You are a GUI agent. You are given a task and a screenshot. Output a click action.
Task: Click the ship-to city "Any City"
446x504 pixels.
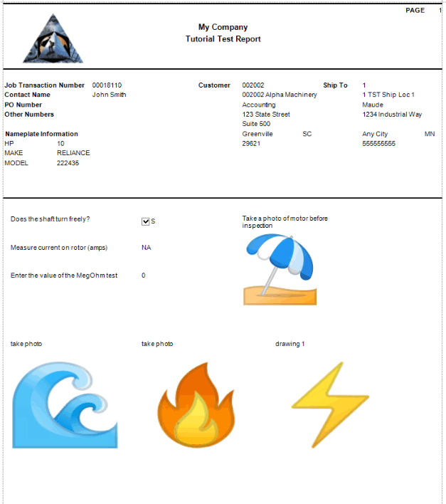coord(375,134)
